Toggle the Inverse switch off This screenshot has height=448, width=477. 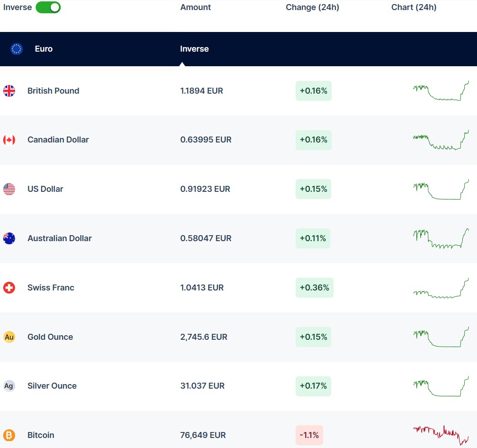pyautogui.click(x=48, y=7)
